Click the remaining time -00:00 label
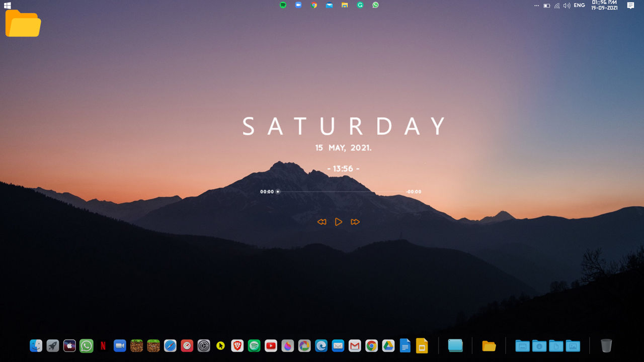This screenshot has width=644, height=362. pos(414,192)
